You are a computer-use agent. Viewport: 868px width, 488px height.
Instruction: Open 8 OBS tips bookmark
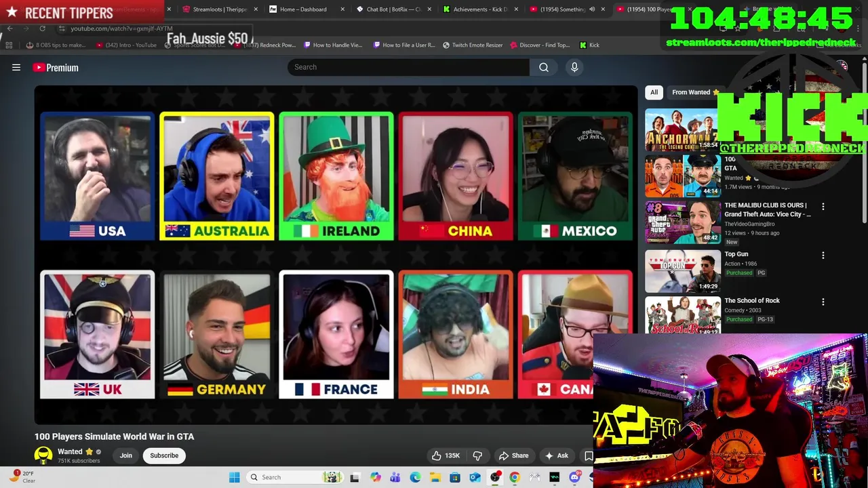click(56, 45)
